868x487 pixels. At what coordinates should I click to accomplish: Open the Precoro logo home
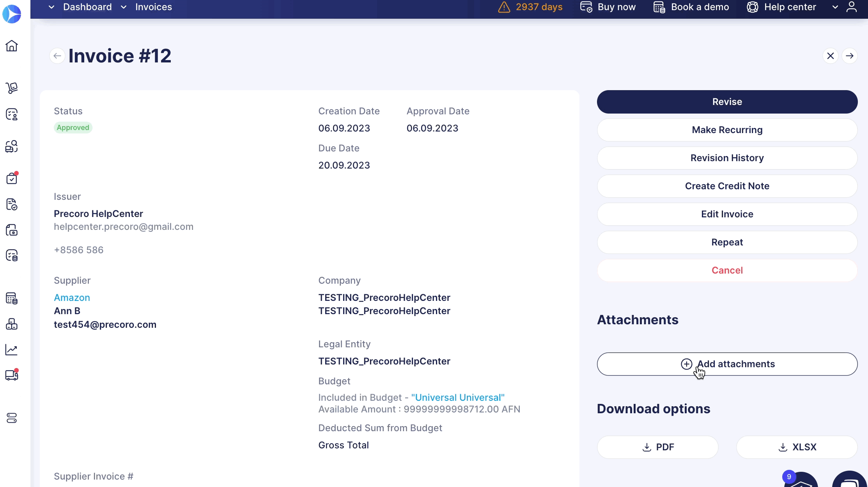[12, 14]
